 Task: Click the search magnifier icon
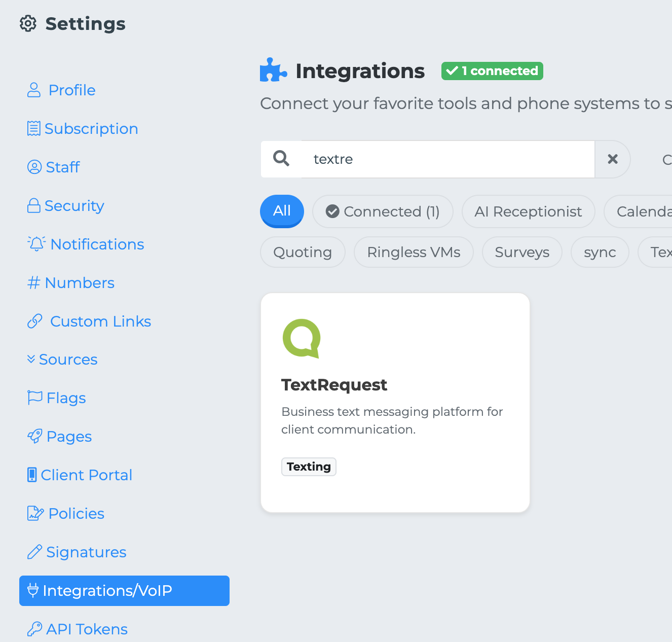click(281, 159)
